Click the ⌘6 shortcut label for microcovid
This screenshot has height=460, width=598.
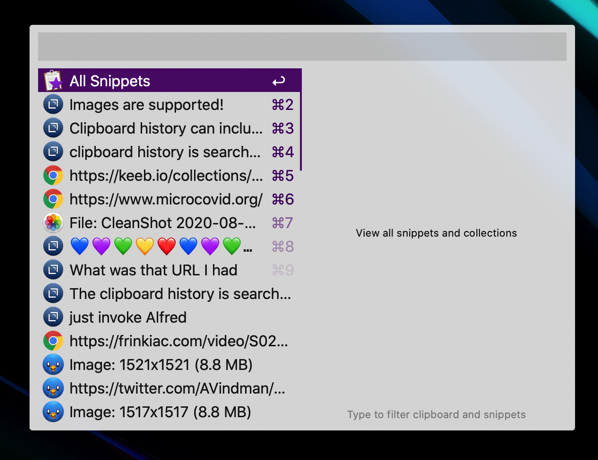(283, 199)
